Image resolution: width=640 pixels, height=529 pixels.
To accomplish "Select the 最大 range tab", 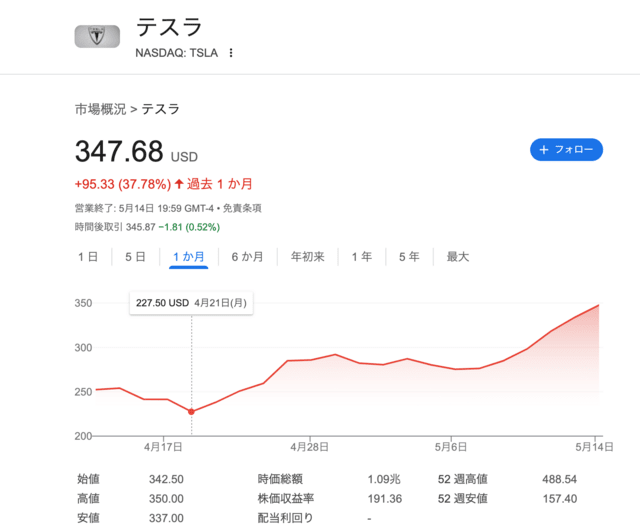I will (458, 257).
